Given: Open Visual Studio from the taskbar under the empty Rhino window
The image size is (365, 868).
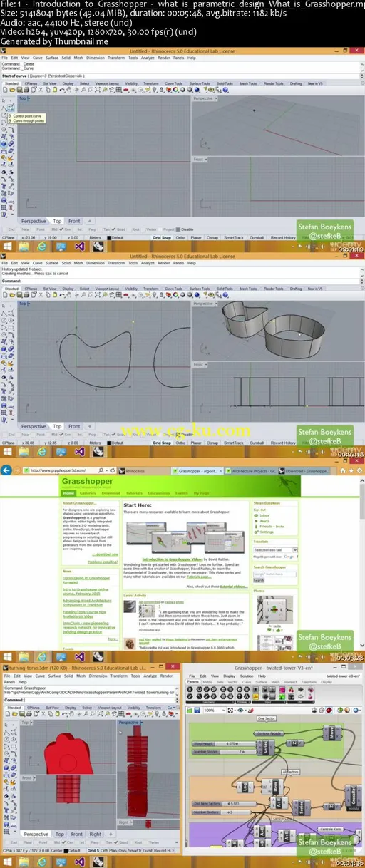Looking at the screenshot, I should pos(80,246).
